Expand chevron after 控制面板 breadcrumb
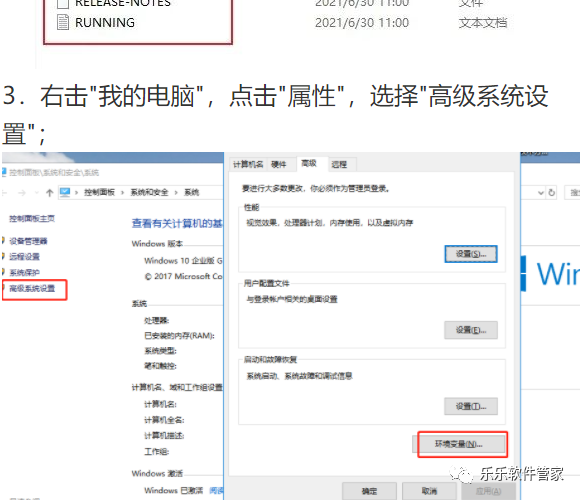The width and height of the screenshot is (582, 500). (122, 192)
